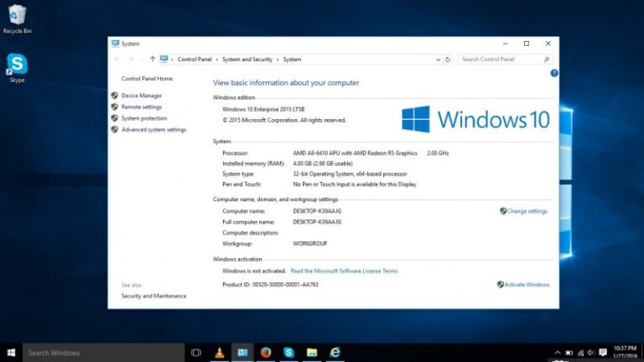Open Advanced system settings link
Viewport: 644px width, 362px height.
point(153,130)
